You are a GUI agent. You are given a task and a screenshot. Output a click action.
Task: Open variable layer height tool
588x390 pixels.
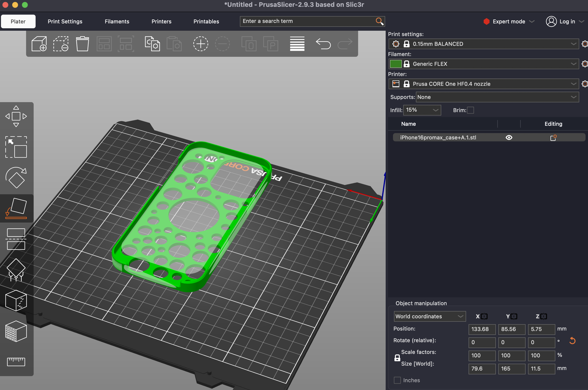297,44
